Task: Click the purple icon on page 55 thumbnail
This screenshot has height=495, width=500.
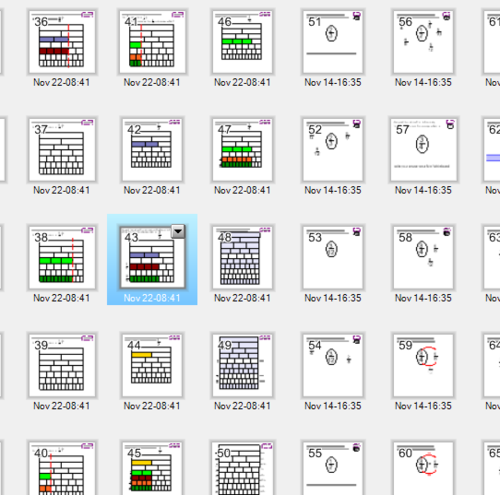Action: (356, 448)
